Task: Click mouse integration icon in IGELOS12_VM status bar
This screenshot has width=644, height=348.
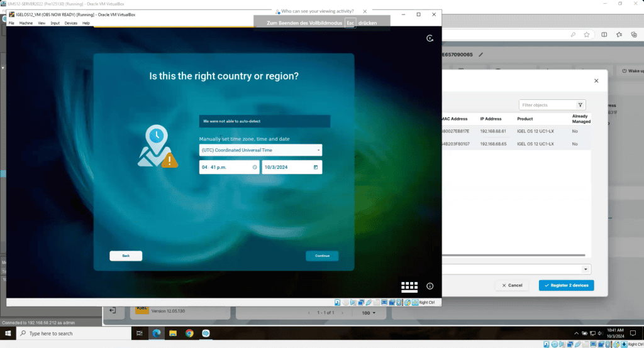Action: click(408, 302)
